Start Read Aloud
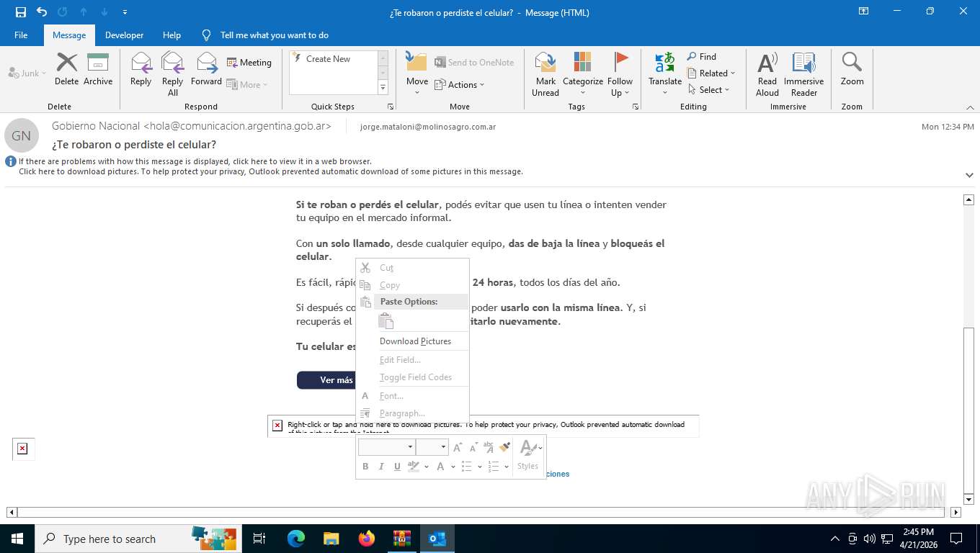 [x=767, y=73]
